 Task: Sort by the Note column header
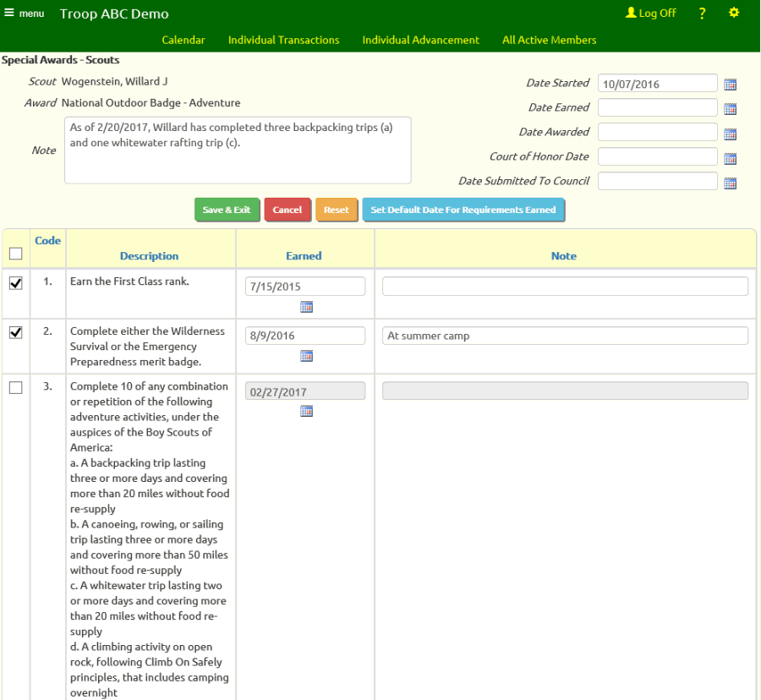563,255
